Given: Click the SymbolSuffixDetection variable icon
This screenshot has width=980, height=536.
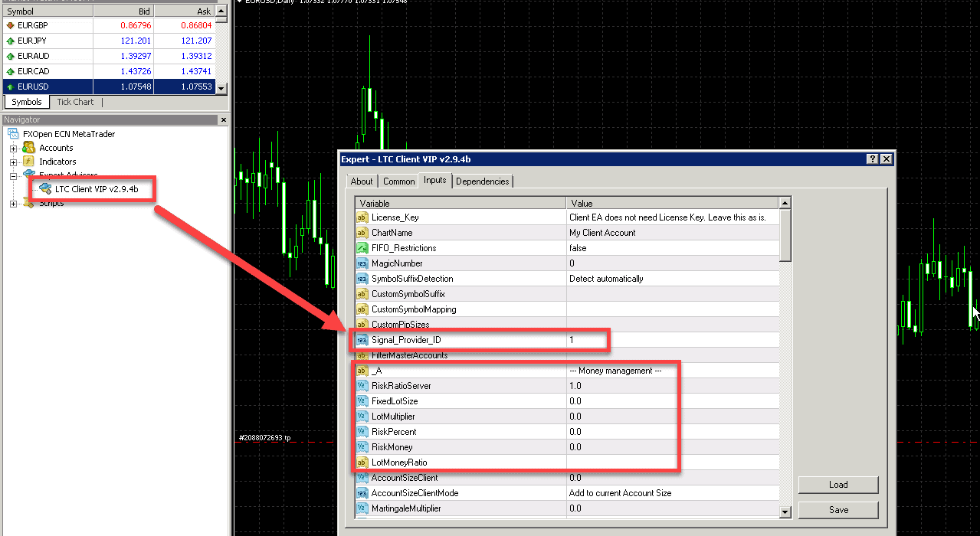Looking at the screenshot, I should [362, 279].
